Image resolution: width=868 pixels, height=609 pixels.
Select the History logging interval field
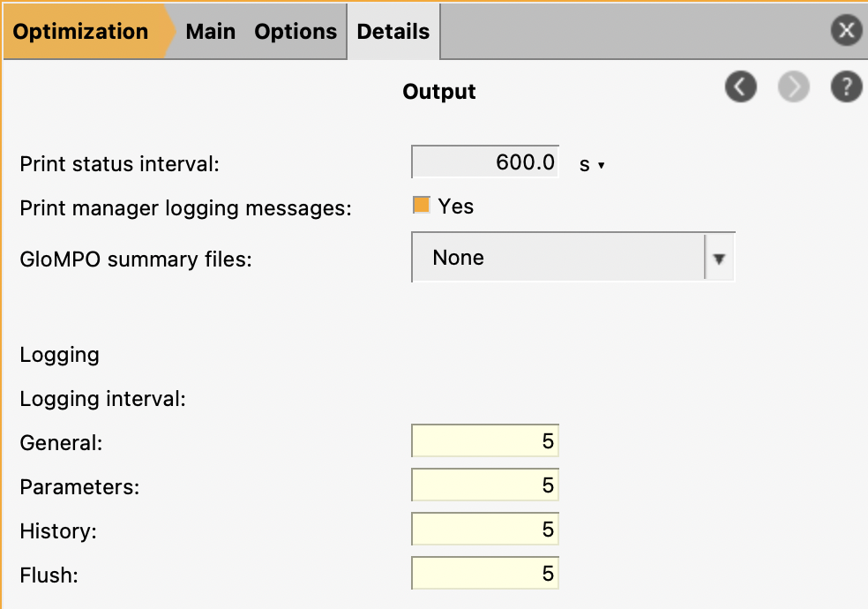click(485, 530)
